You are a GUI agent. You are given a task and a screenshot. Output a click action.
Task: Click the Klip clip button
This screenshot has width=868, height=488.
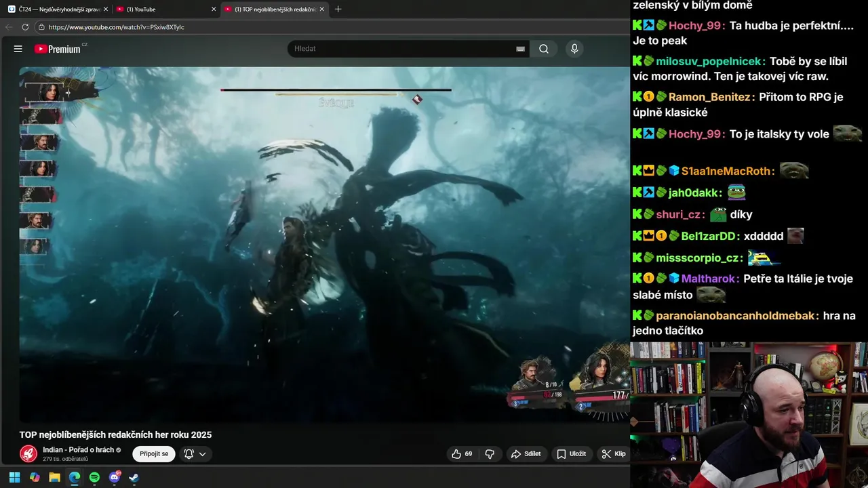613,454
